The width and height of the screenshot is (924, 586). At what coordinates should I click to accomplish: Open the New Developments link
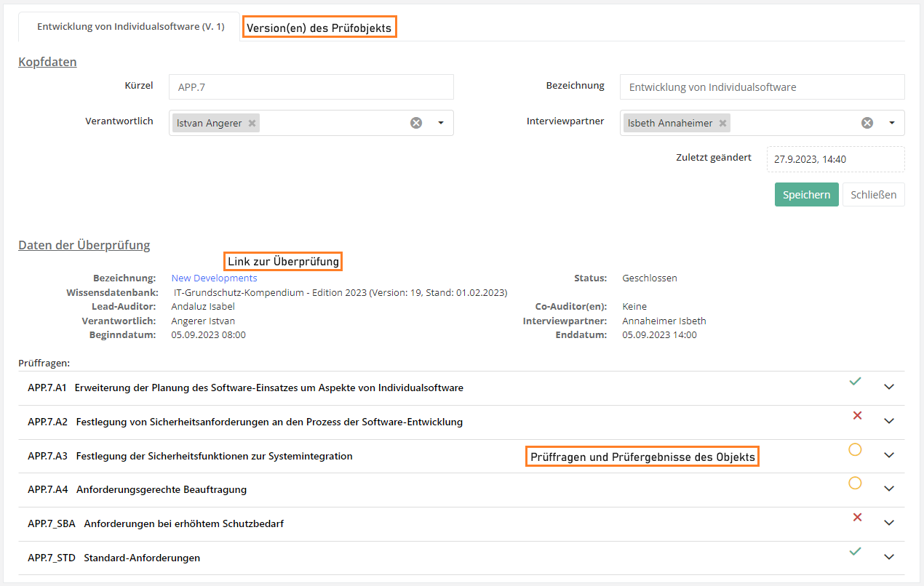(x=214, y=278)
